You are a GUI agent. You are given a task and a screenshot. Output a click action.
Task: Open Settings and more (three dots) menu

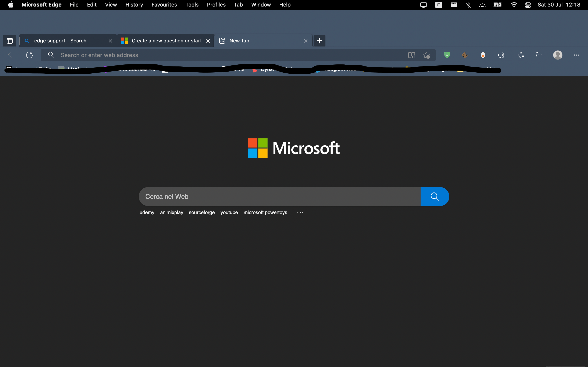click(576, 55)
